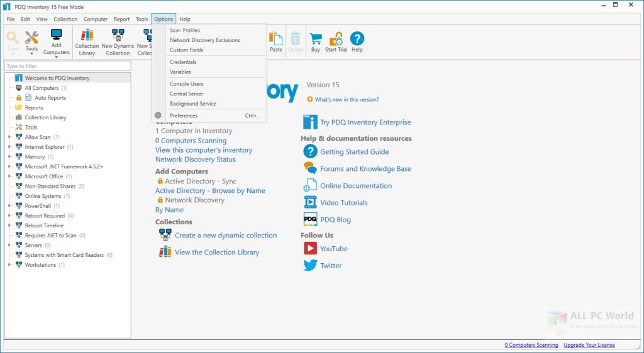The width and height of the screenshot is (644, 353).
Task: Expand the Allow Scan tree node
Action: tap(9, 137)
